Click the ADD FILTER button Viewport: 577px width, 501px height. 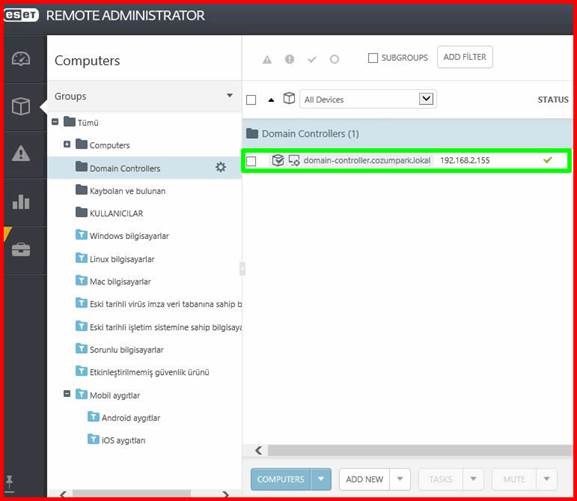pyautogui.click(x=465, y=57)
